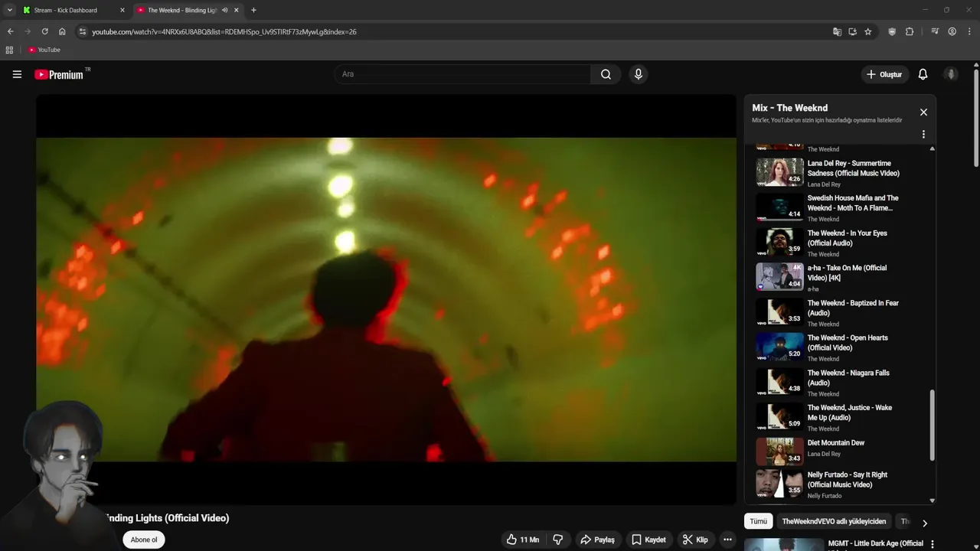This screenshot has height=551, width=980.
Task: Play Lana Del Rey - Summertime Sadness
Action: (839, 172)
